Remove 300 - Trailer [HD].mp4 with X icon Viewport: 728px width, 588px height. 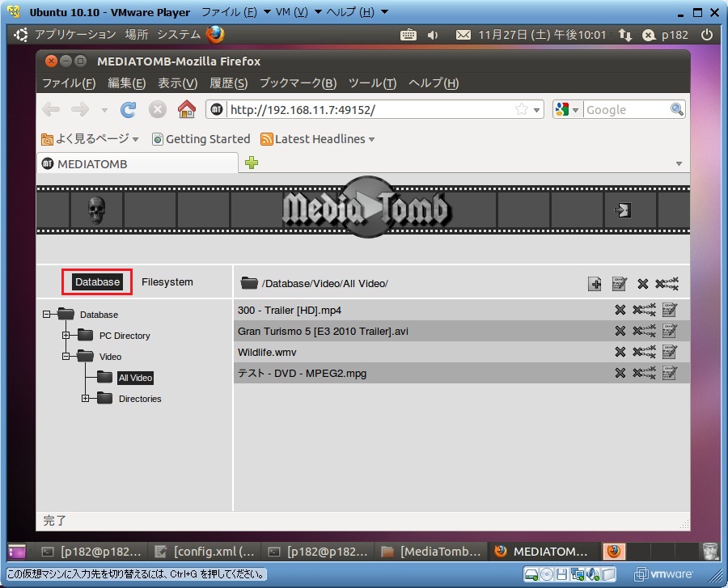click(620, 310)
